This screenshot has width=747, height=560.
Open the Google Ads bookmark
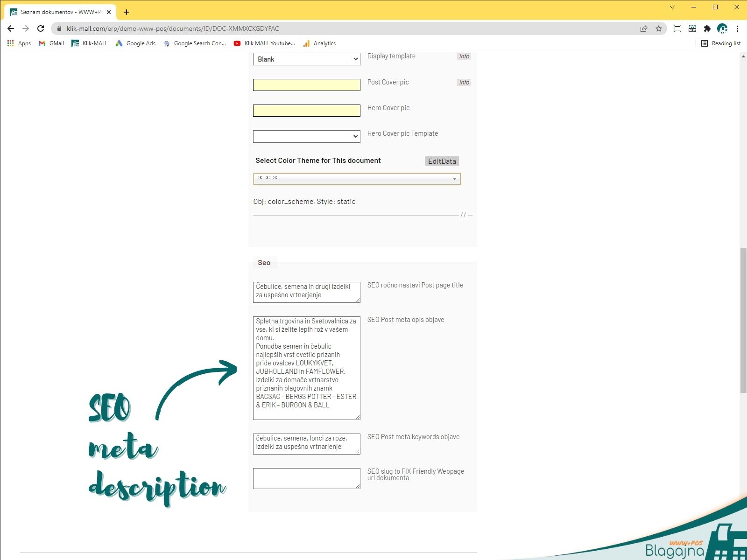point(135,43)
